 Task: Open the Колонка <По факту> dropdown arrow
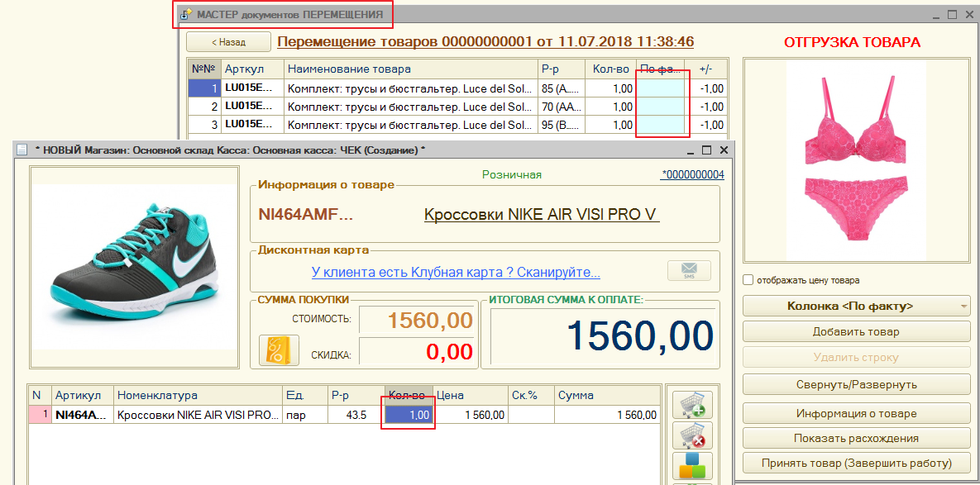(x=963, y=307)
